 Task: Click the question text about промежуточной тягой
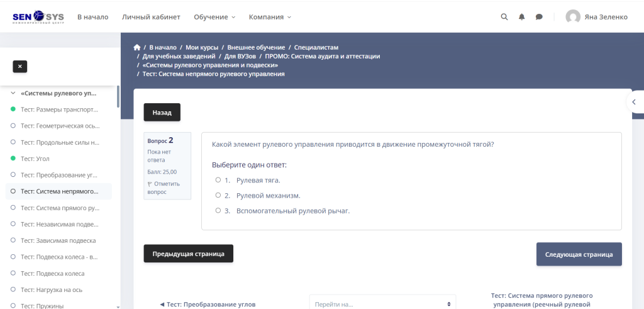[x=353, y=144]
